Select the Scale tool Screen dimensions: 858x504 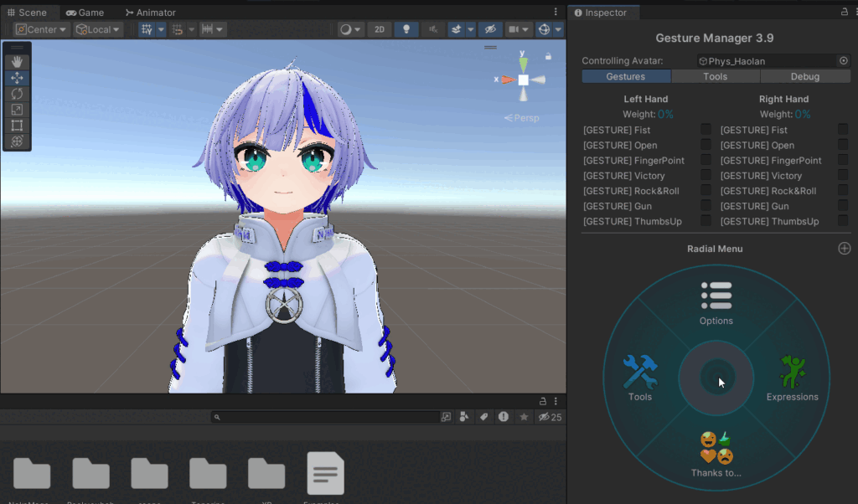[x=17, y=110]
